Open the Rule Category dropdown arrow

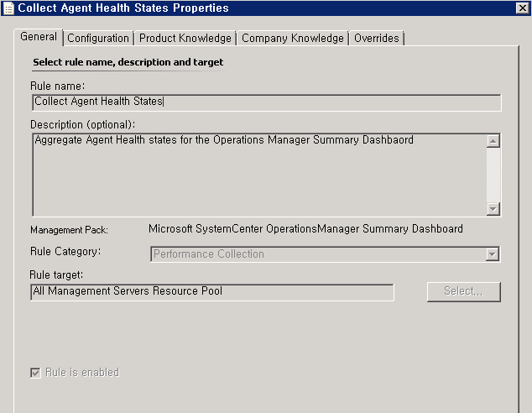point(492,254)
